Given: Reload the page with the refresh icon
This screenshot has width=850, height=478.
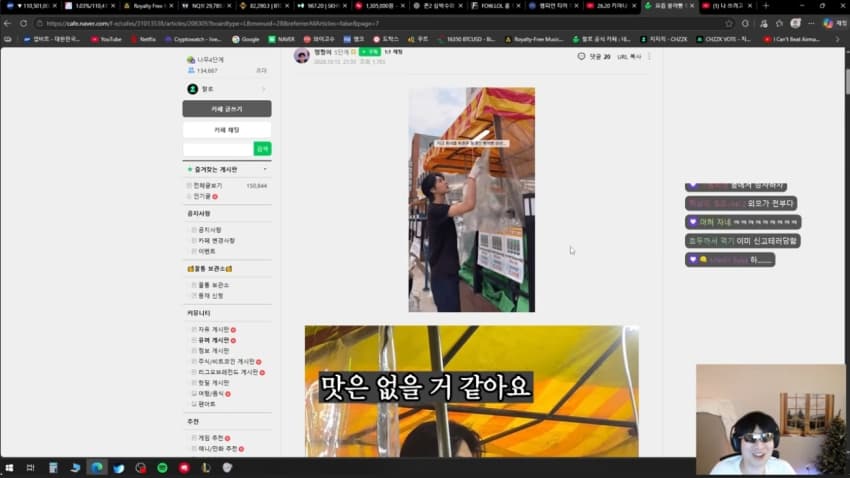Looking at the screenshot, I should tap(23, 23).
